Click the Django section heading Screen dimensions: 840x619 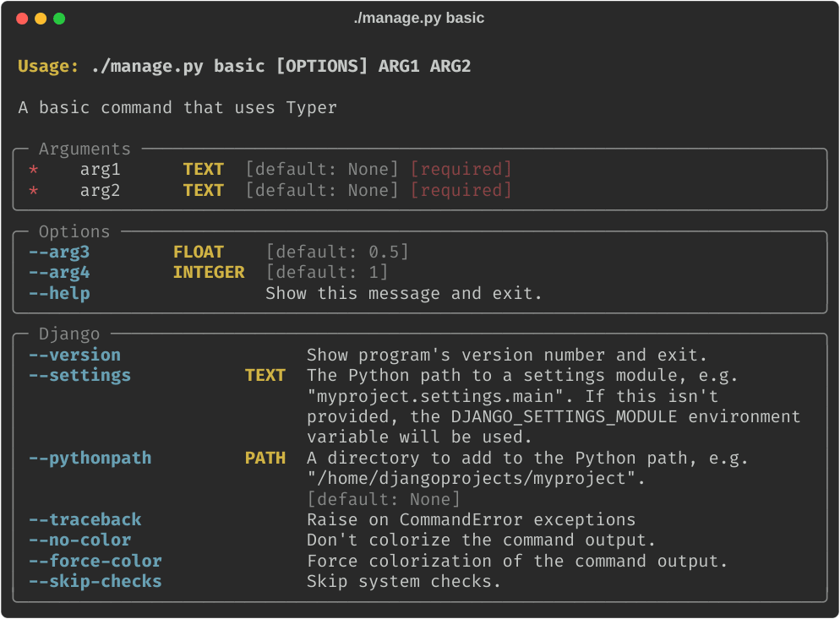[x=69, y=334]
